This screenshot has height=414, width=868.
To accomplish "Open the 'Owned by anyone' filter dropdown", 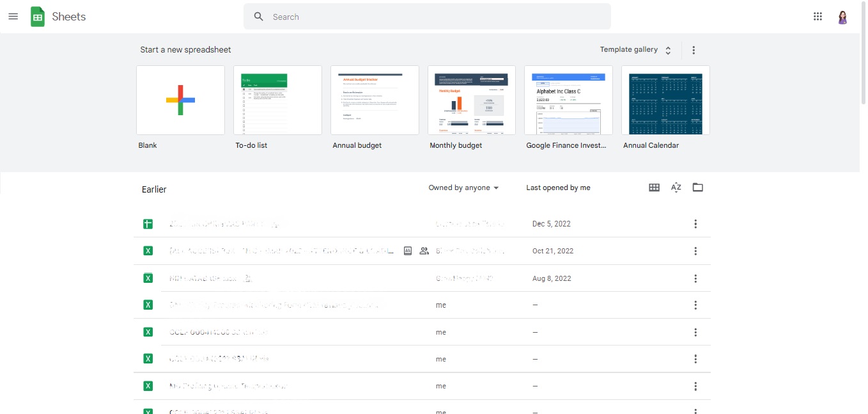I will (463, 188).
